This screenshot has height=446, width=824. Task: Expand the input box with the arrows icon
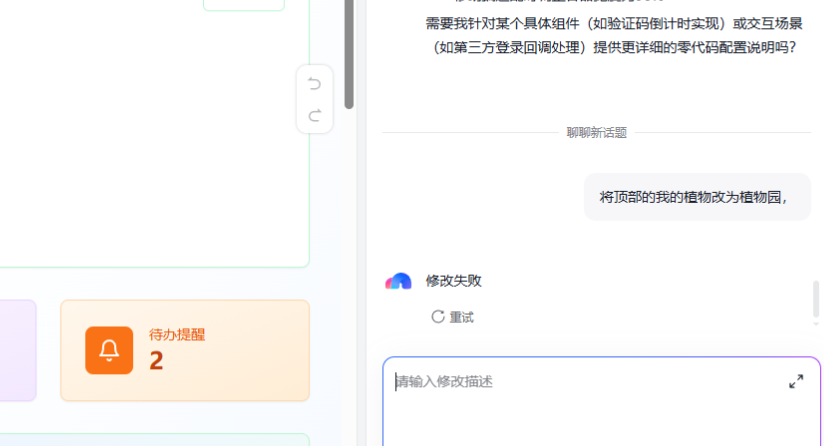[x=796, y=381]
